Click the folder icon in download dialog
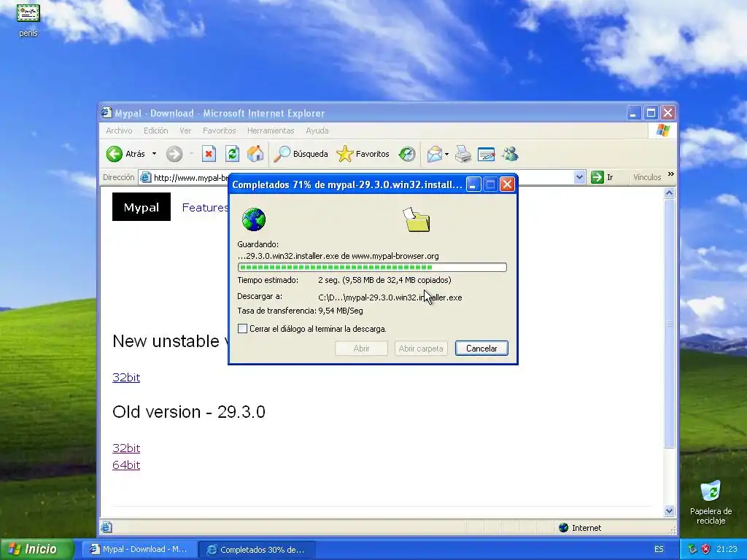747x560 pixels. tap(417, 219)
